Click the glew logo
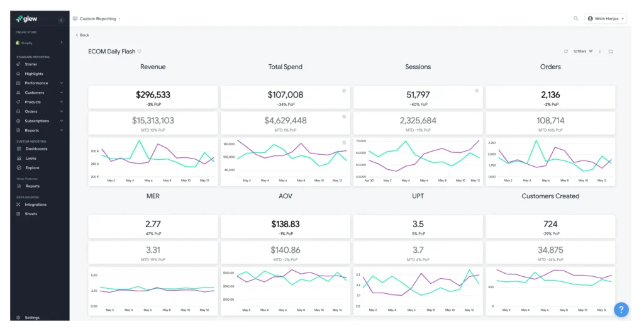This screenshot has height=331, width=644. tap(26, 19)
